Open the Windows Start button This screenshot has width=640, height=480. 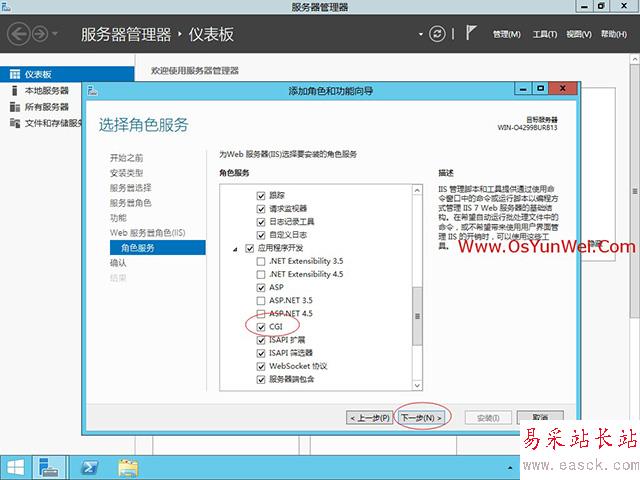(x=16, y=468)
